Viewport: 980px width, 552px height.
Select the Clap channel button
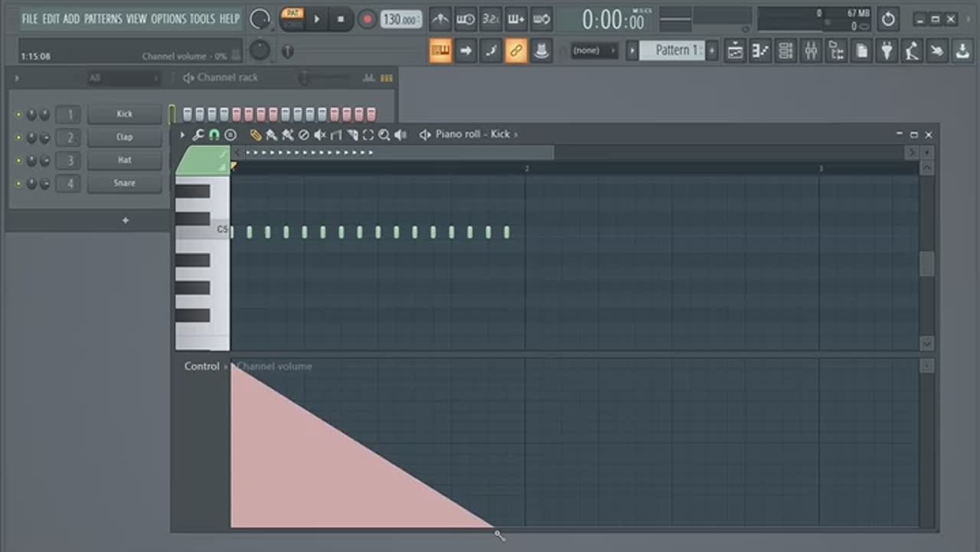(x=124, y=137)
